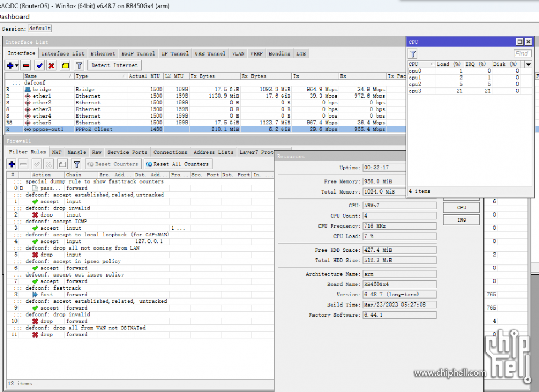The width and height of the screenshot is (539, 392).
Task: Click the IRQ button in Resources window
Action: coord(461,220)
